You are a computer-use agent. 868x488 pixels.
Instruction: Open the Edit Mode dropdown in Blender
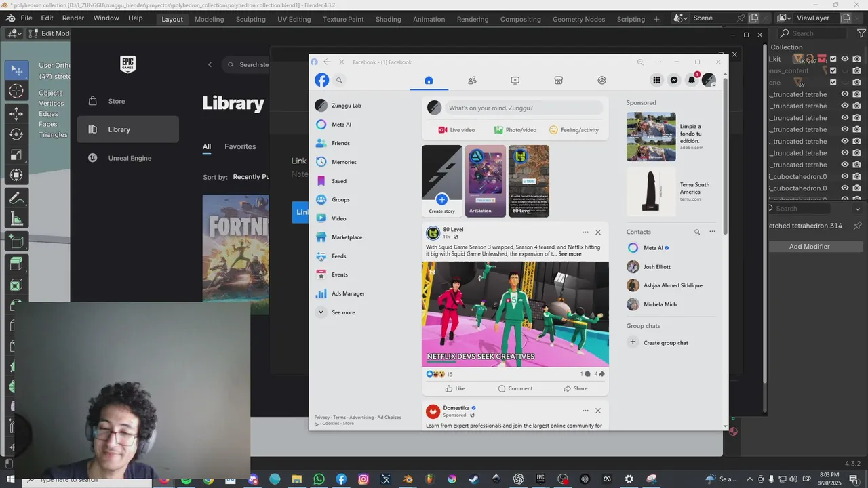pyautogui.click(x=49, y=33)
